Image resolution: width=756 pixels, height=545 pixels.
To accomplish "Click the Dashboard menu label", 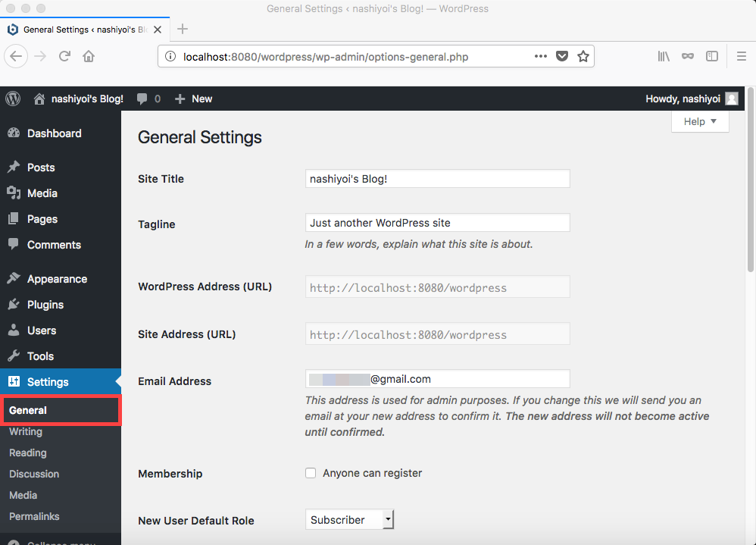I will pyautogui.click(x=55, y=133).
